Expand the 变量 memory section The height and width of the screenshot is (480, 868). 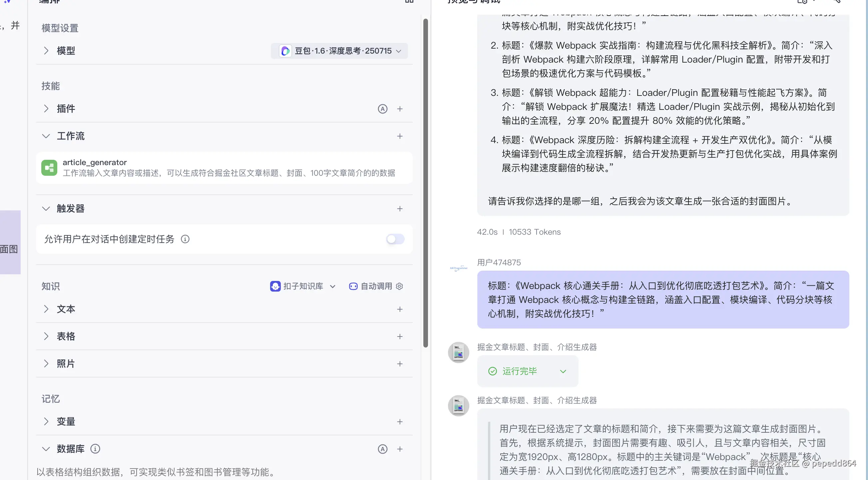click(x=46, y=421)
